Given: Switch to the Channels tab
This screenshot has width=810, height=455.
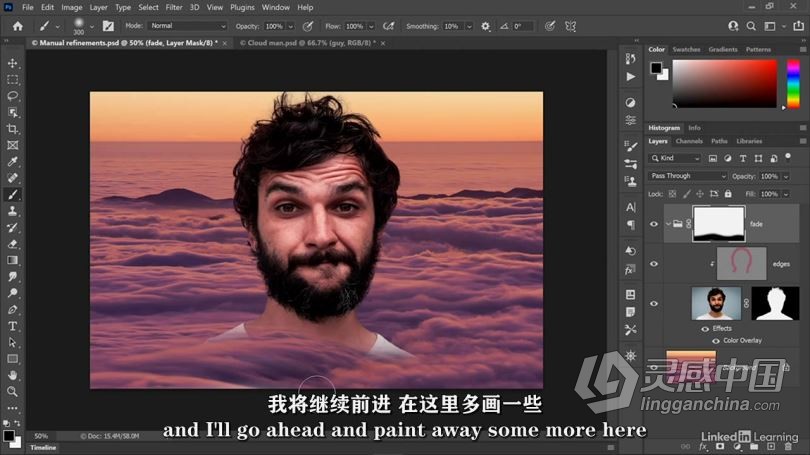Looking at the screenshot, I should click(x=689, y=141).
